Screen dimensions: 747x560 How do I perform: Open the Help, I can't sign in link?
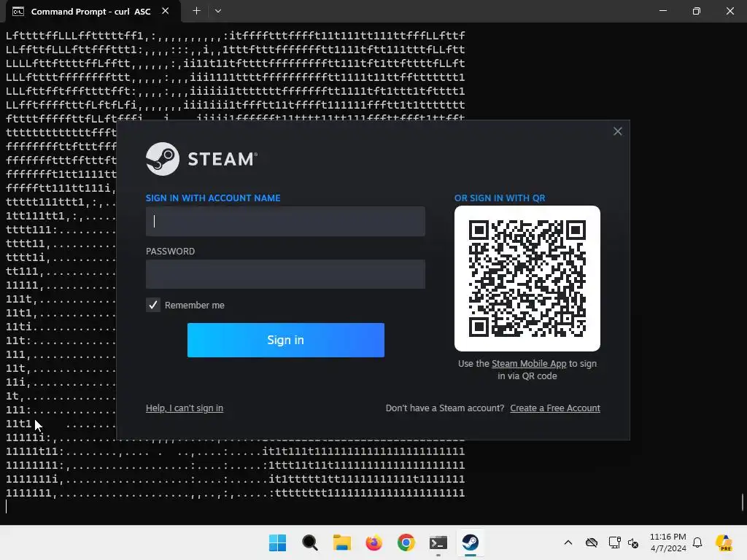point(185,408)
